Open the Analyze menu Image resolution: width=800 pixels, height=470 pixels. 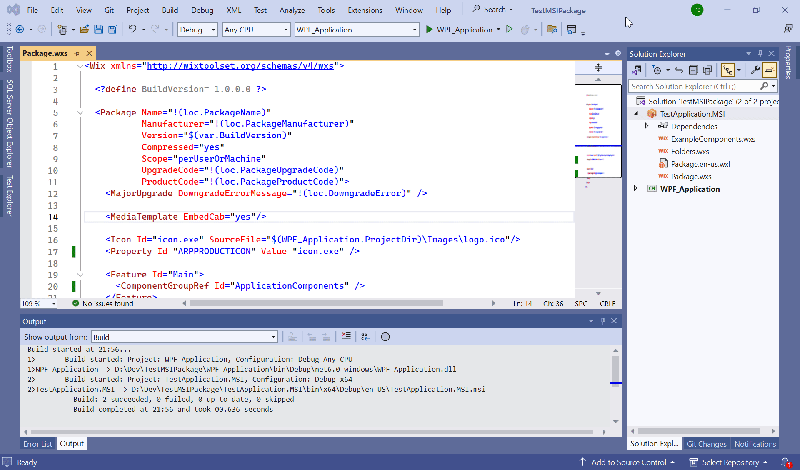tap(292, 10)
